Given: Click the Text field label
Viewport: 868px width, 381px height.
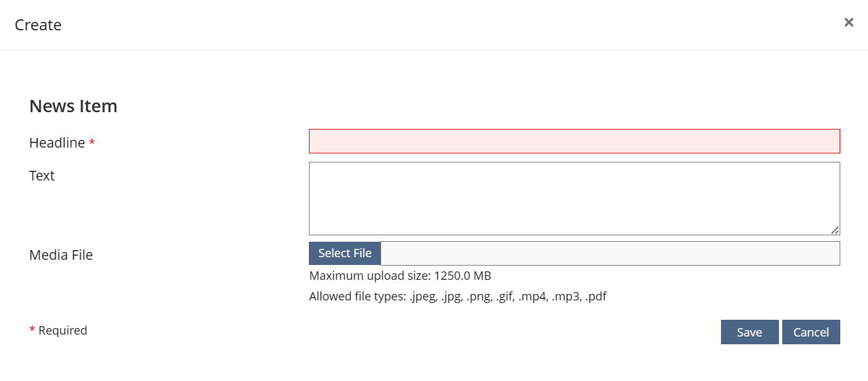Looking at the screenshot, I should [x=42, y=176].
